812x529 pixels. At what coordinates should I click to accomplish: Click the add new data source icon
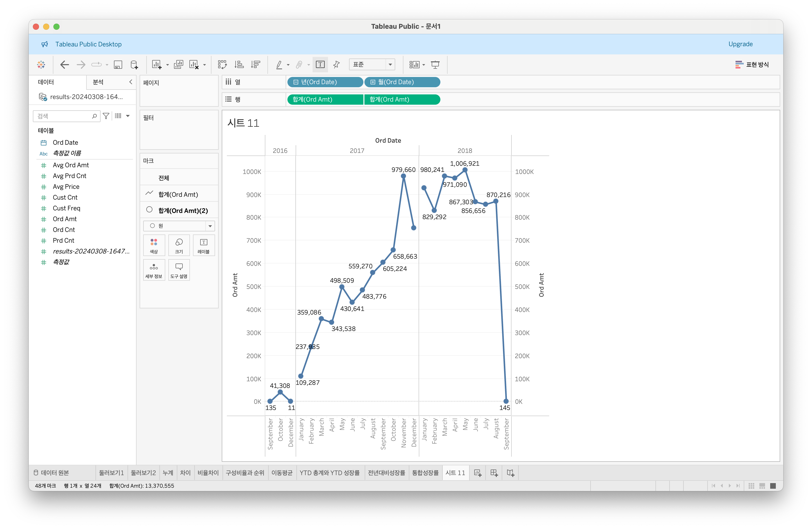tap(134, 64)
